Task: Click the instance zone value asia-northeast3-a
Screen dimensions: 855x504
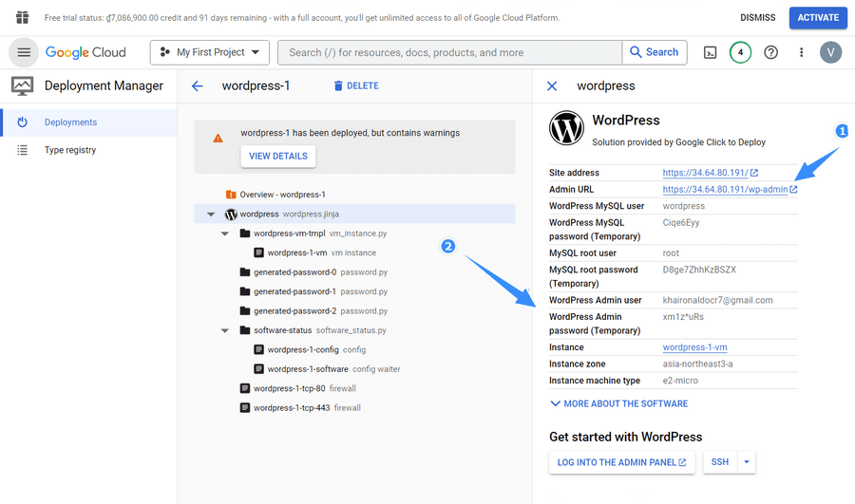Action: 697,364
